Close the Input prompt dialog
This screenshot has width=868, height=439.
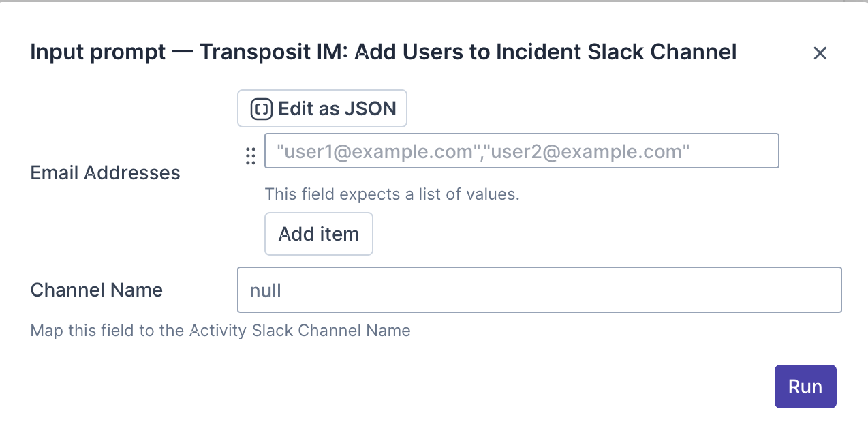point(820,53)
